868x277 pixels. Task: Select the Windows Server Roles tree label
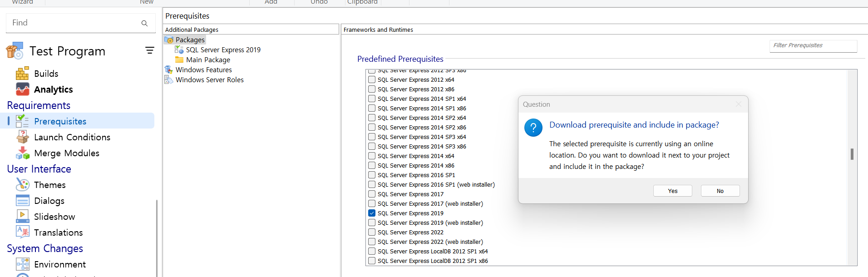tap(210, 80)
